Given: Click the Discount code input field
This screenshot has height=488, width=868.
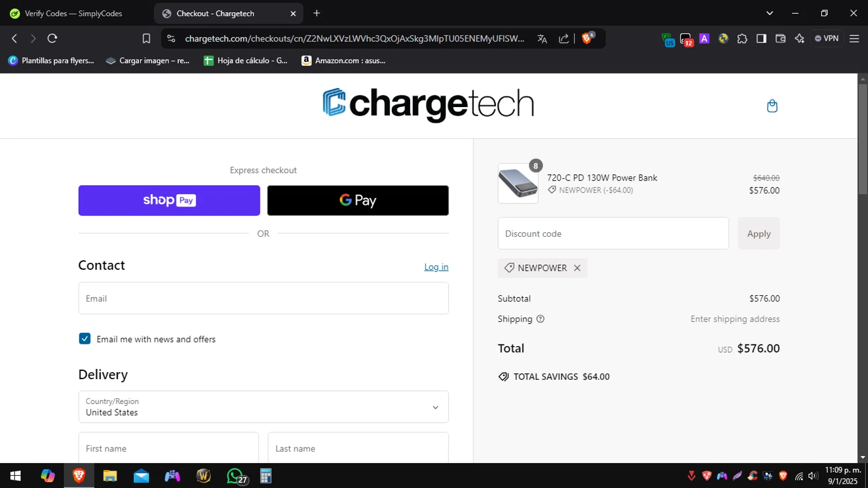Looking at the screenshot, I should [613, 233].
